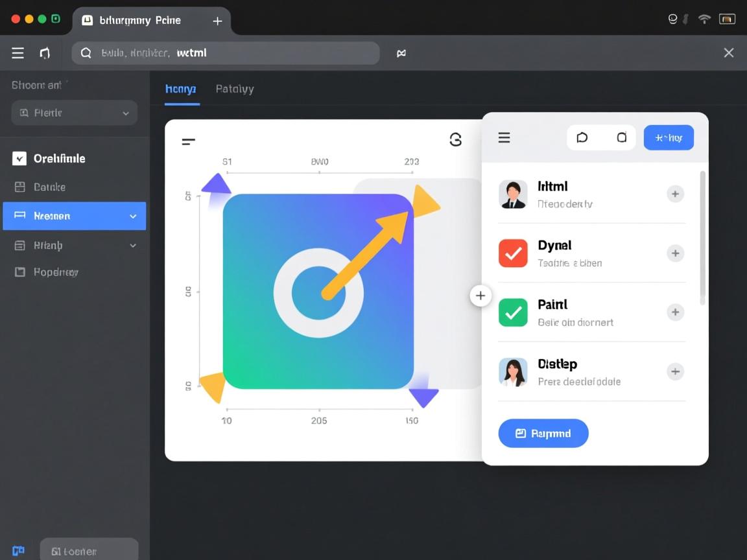Switch to the Patalyy tab

pyautogui.click(x=235, y=89)
